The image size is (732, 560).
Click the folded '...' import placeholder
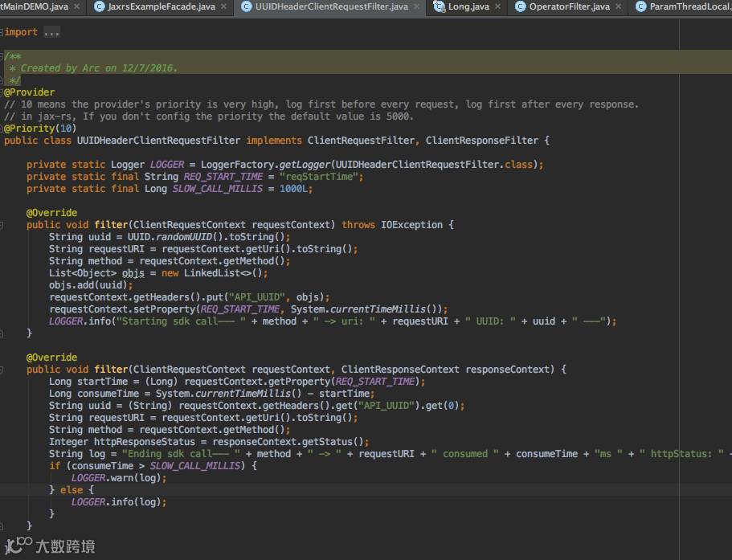pos(51,33)
